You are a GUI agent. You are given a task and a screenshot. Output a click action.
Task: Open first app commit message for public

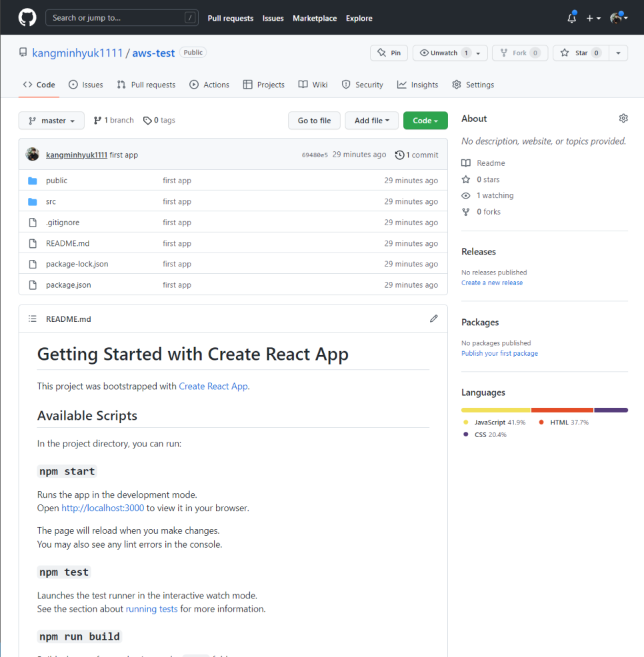point(177,181)
